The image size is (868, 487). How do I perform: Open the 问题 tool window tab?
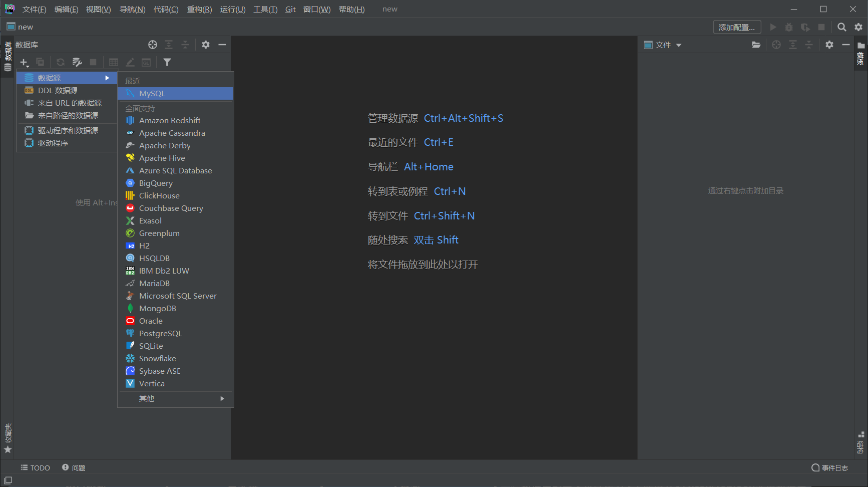click(x=74, y=467)
